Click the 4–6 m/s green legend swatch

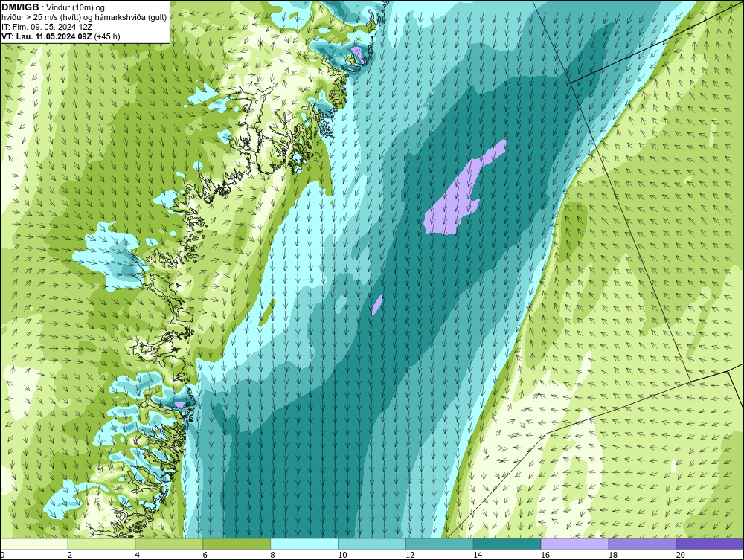coord(169,544)
